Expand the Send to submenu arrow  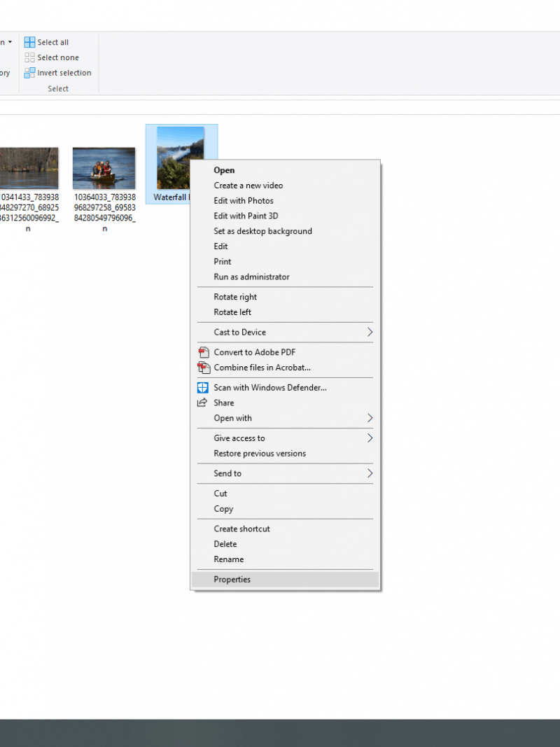point(370,473)
